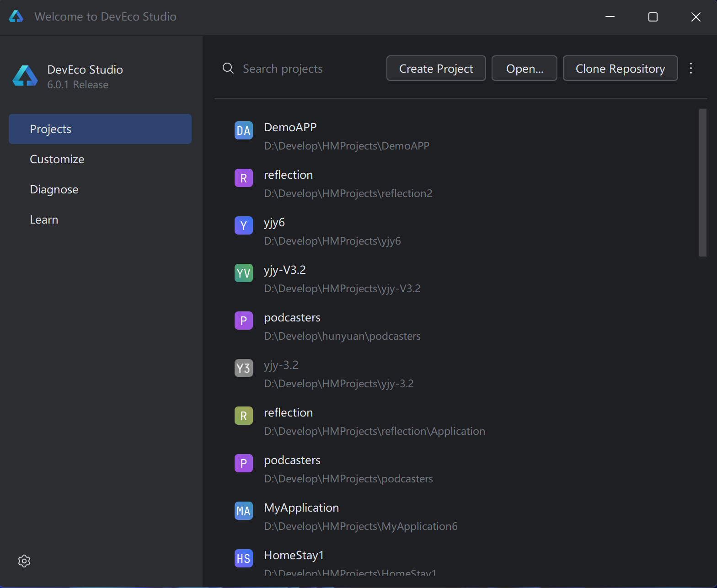The height and width of the screenshot is (588, 717).
Task: Click the DA icon of DemoAPP
Action: click(x=244, y=131)
